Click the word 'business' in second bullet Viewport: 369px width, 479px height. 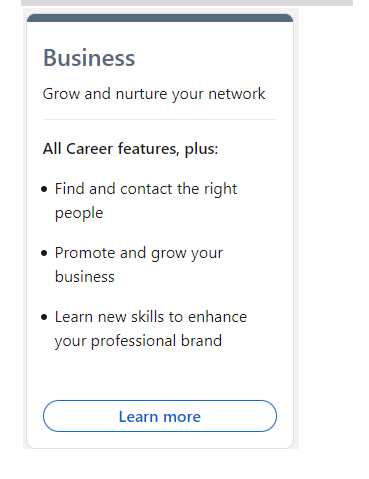(x=85, y=277)
